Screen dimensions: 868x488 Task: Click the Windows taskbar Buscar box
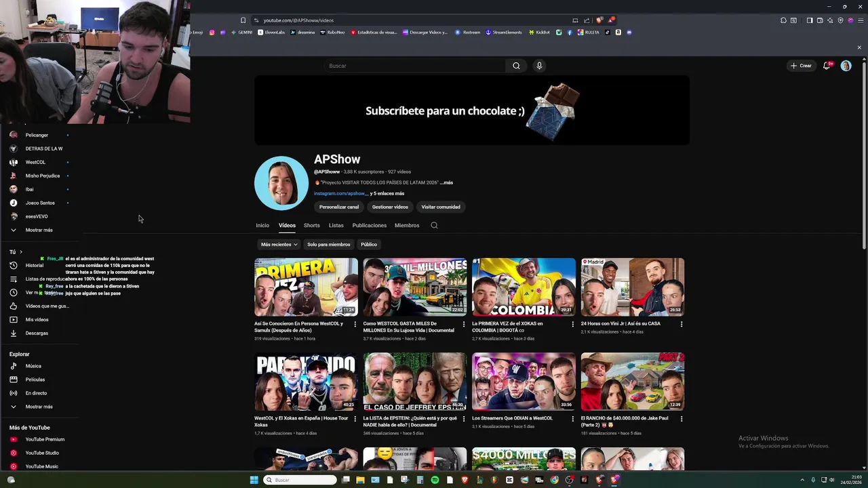[300, 480]
